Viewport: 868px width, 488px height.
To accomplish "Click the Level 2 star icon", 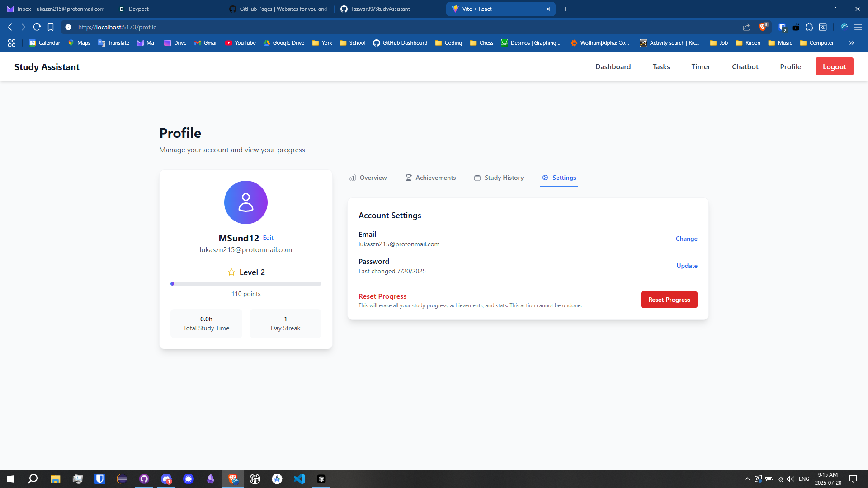I will click(231, 272).
